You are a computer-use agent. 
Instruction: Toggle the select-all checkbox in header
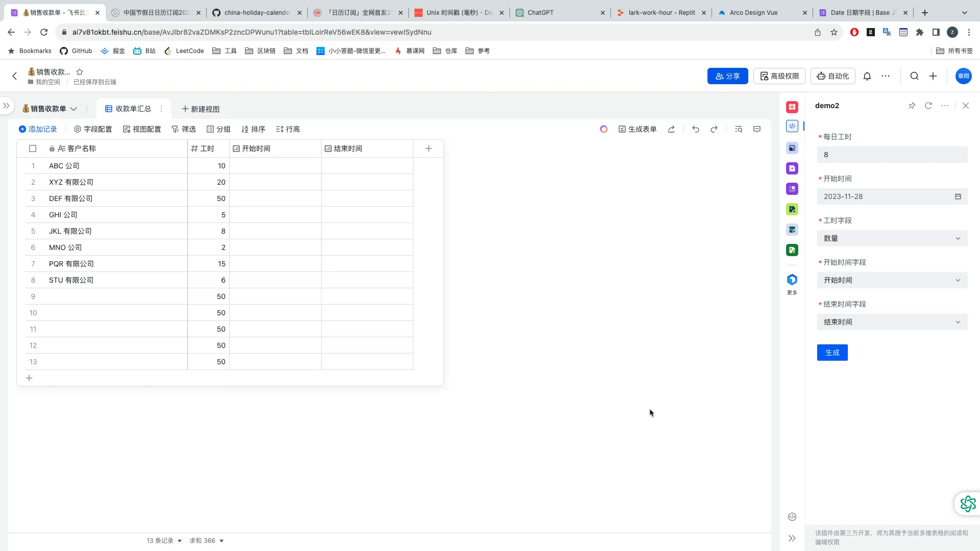point(33,148)
